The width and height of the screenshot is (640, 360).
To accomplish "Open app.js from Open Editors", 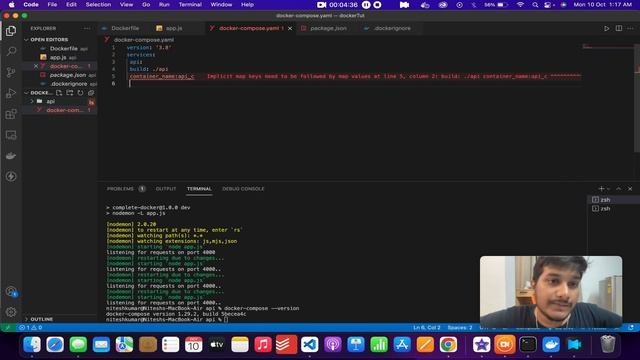I will tap(58, 57).
